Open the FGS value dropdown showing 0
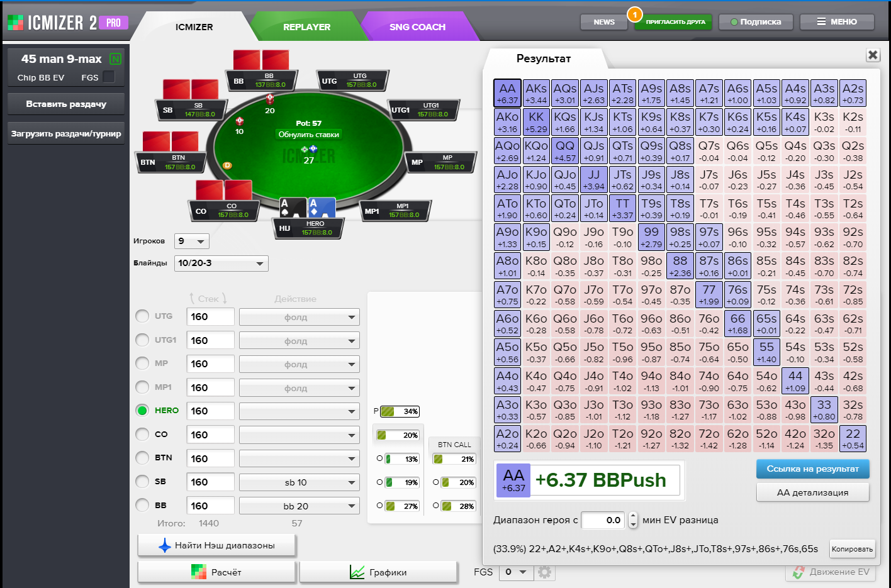The height and width of the screenshot is (588, 891). pos(516,572)
